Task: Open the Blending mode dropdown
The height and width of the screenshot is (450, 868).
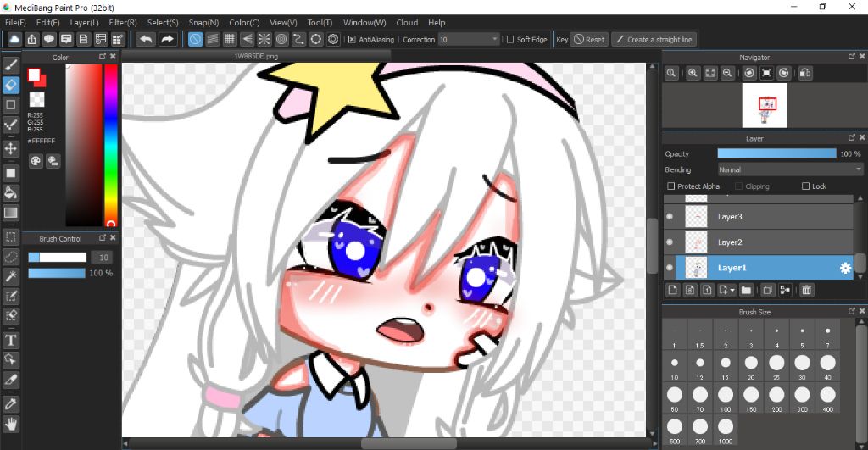Action: pyautogui.click(x=790, y=169)
